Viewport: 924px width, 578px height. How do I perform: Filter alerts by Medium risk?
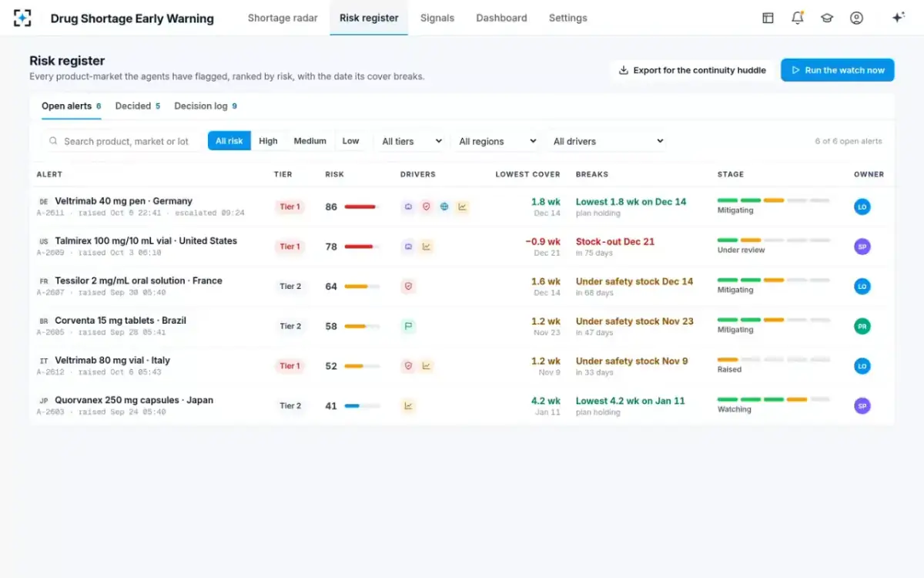310,141
